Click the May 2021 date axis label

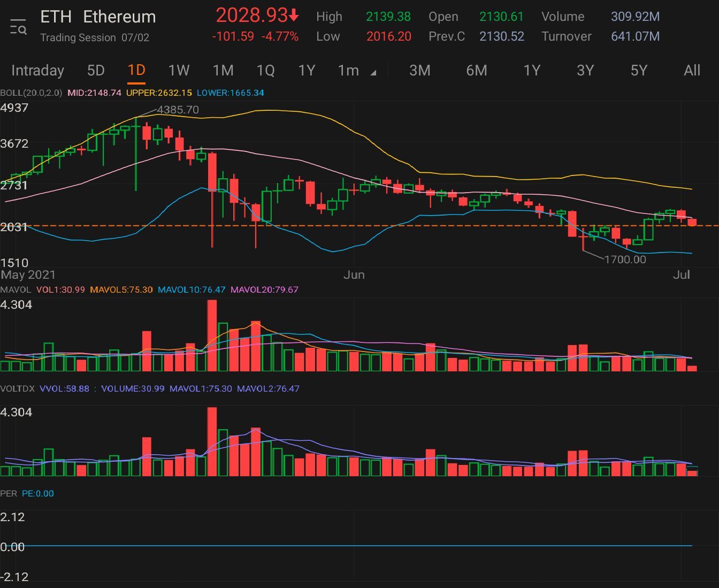28,274
